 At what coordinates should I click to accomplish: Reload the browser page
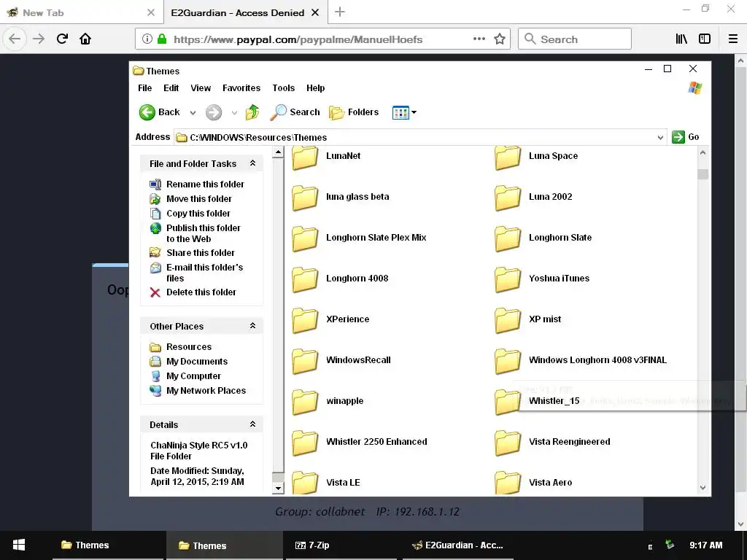coord(62,39)
